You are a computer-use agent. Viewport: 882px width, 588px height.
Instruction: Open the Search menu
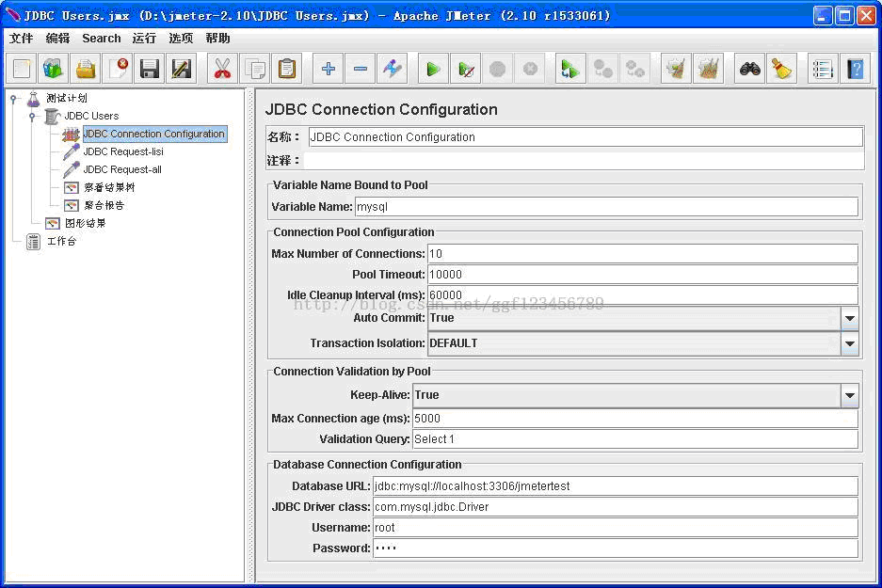pos(102,39)
